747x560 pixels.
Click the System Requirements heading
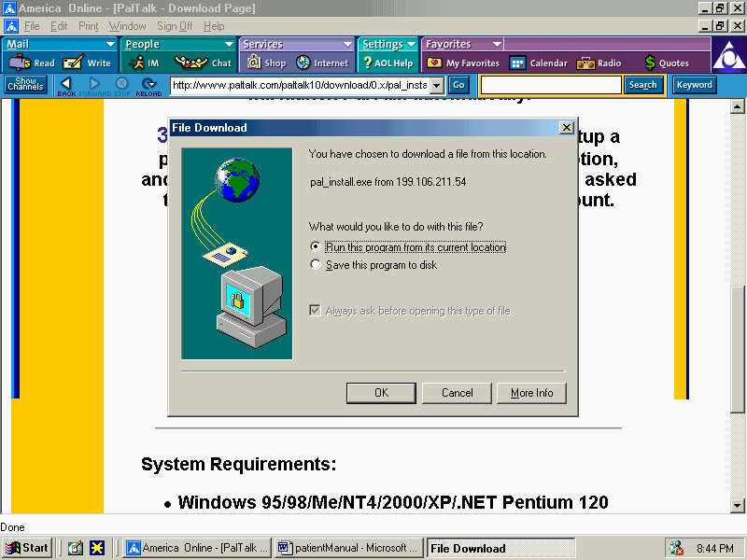239,464
